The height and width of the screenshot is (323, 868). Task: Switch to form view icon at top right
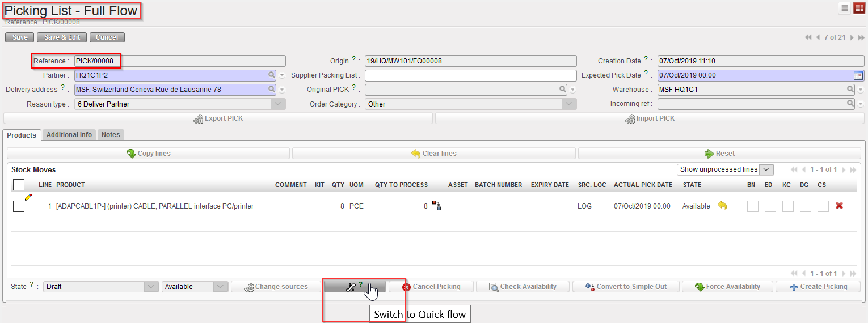[x=859, y=8]
